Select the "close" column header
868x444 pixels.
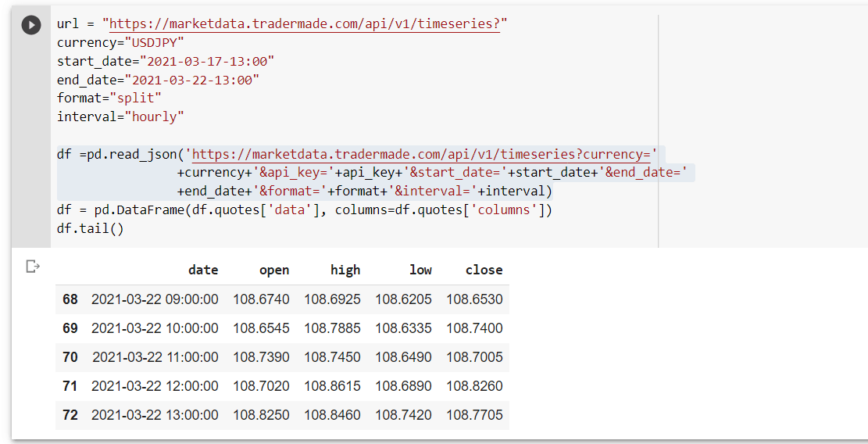click(x=484, y=270)
